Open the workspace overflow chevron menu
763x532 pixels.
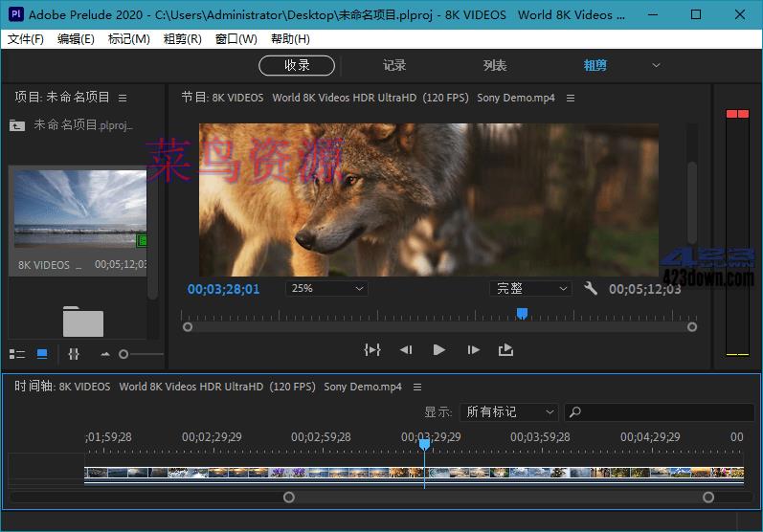coord(656,65)
